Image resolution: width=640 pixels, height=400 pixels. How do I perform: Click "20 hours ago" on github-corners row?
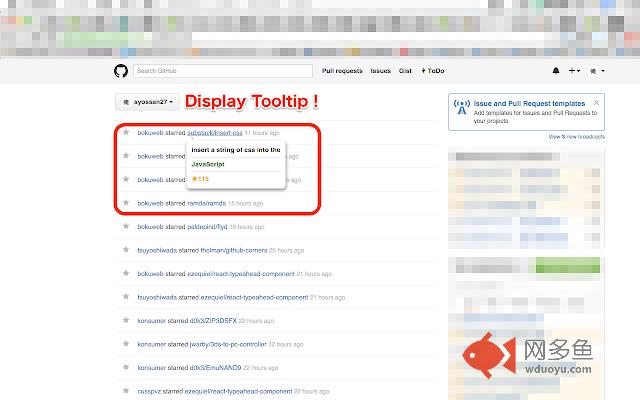click(x=287, y=250)
